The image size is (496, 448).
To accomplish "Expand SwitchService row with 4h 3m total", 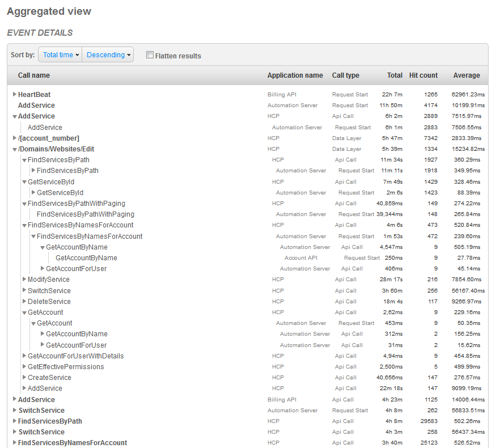I will (15, 432).
